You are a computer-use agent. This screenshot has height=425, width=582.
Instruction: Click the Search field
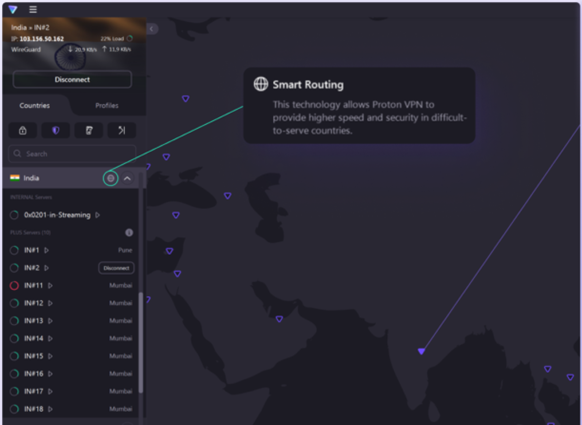(72, 154)
